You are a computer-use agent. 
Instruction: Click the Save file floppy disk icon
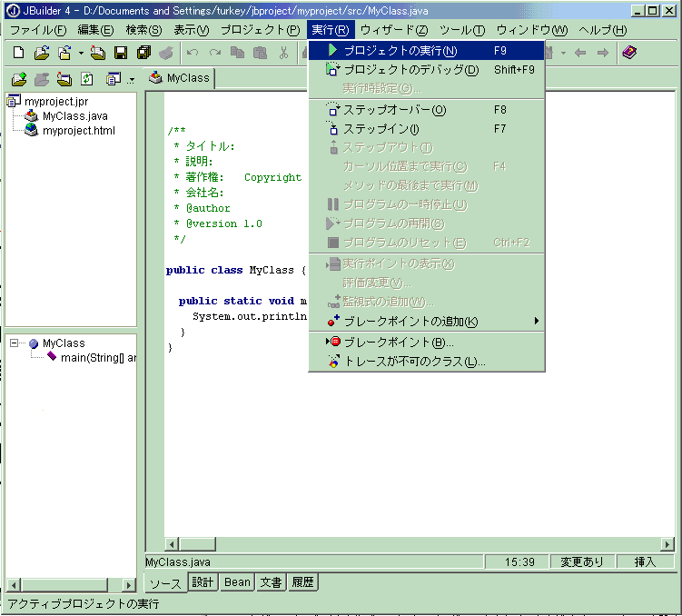click(x=120, y=53)
